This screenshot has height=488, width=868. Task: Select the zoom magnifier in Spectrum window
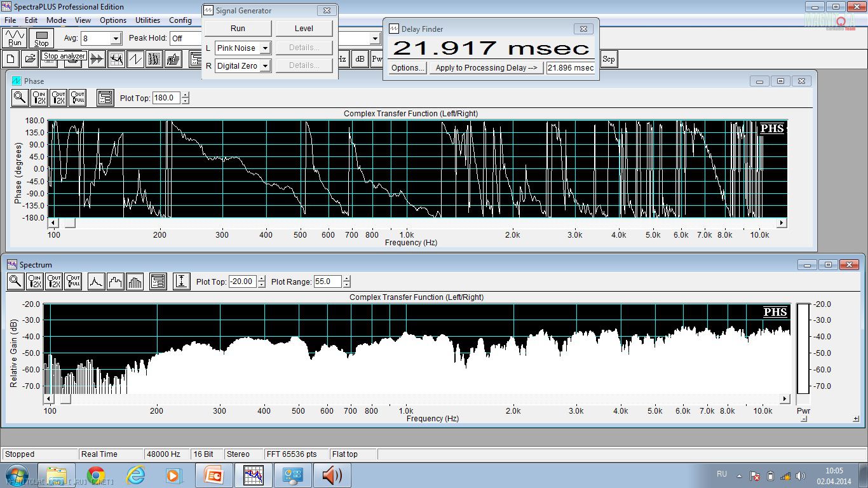[x=15, y=281]
